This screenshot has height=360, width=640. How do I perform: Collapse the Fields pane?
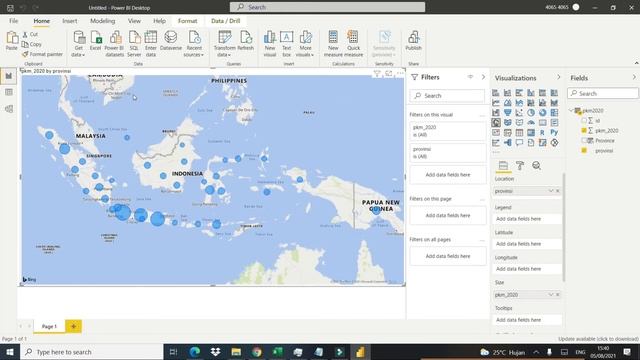tap(634, 78)
